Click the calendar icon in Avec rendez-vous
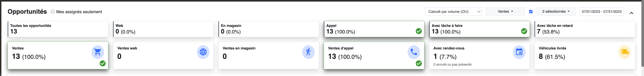 coord(519,52)
